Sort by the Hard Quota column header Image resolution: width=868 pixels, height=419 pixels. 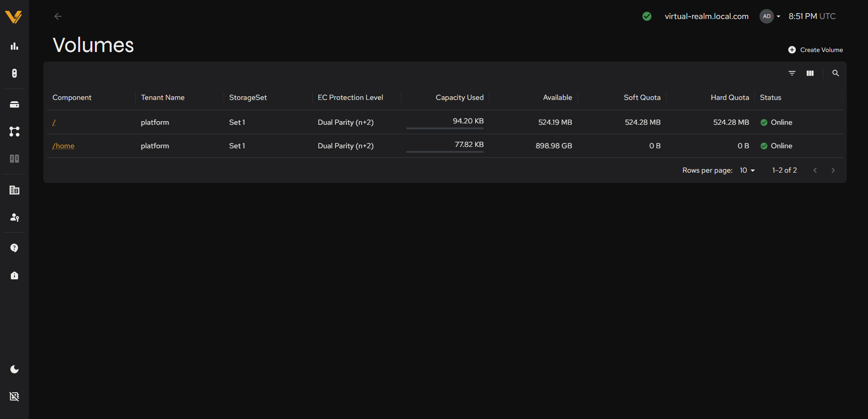click(x=730, y=98)
